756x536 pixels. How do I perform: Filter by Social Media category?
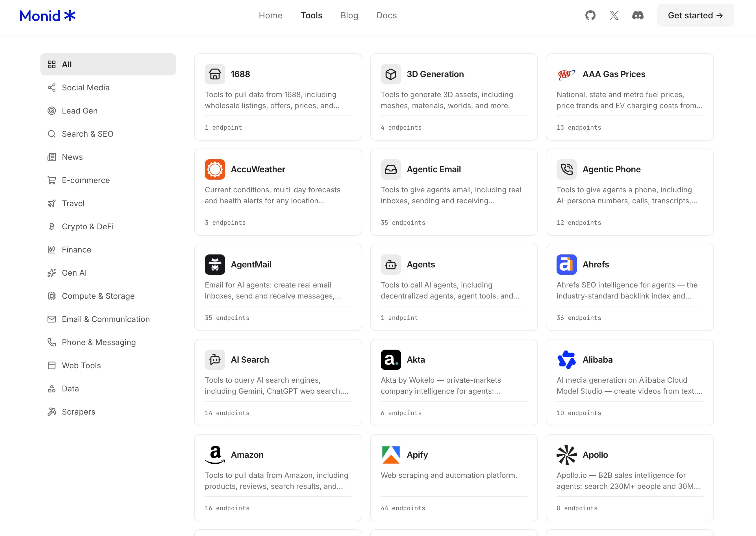(108, 88)
